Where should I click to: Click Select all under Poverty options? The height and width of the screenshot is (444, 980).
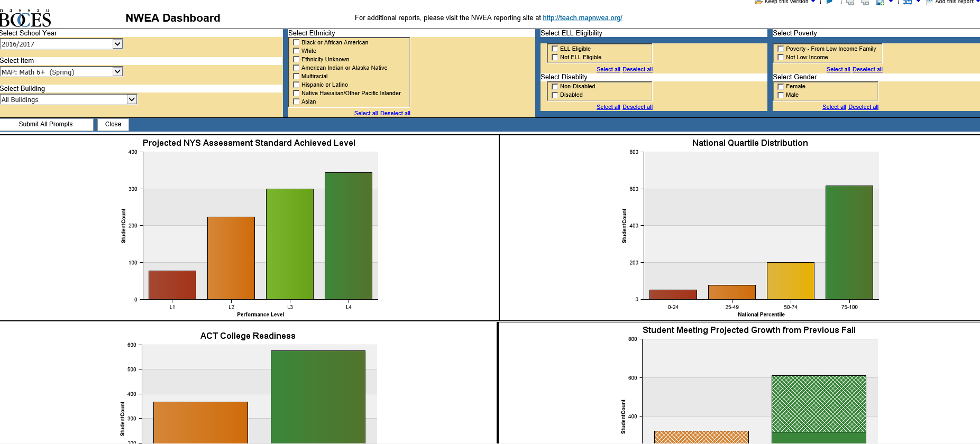838,69
